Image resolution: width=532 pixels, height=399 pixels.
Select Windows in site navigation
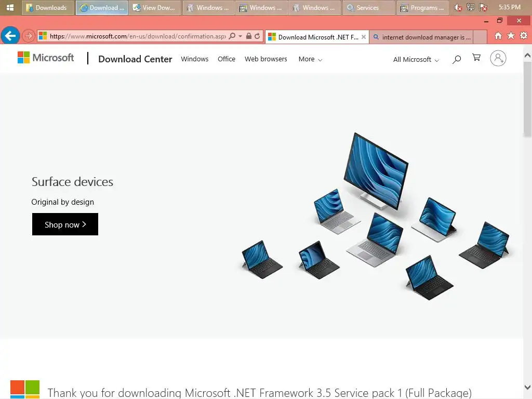[x=195, y=59]
